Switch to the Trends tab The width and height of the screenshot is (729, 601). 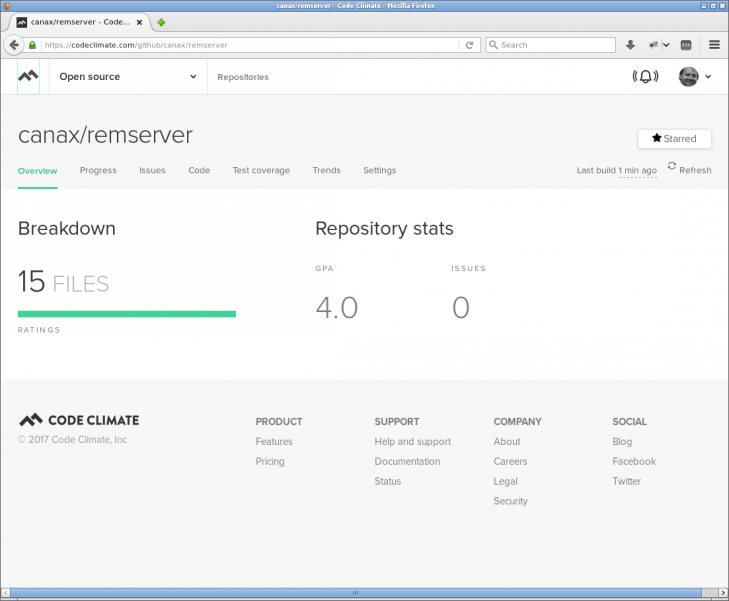[x=326, y=170]
